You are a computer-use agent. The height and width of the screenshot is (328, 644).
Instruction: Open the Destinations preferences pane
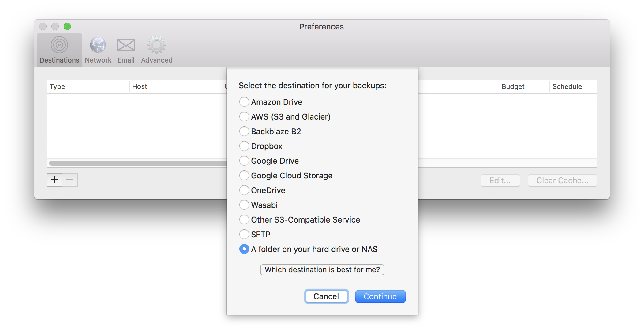coord(59,50)
